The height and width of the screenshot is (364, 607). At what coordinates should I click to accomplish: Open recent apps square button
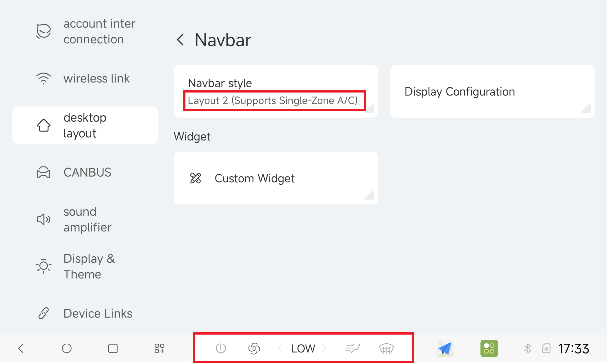coord(113,348)
